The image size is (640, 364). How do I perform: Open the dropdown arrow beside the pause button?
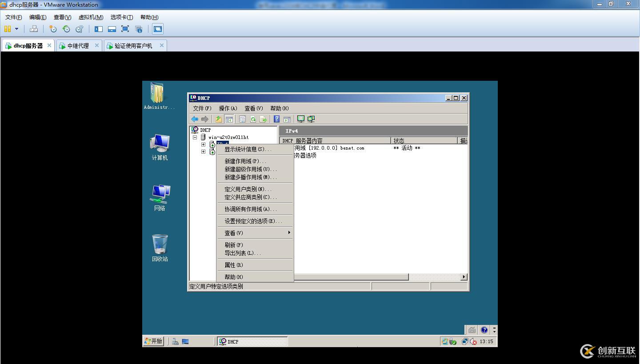[x=17, y=29]
